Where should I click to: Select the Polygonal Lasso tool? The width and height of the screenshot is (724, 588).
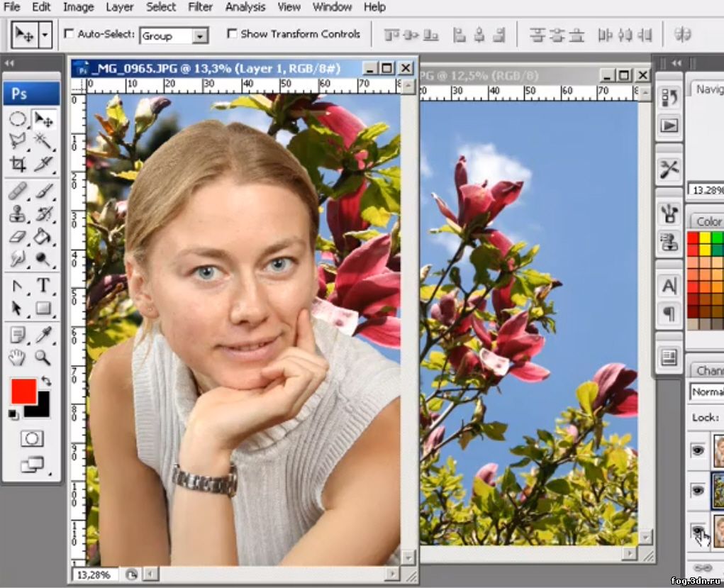18,141
